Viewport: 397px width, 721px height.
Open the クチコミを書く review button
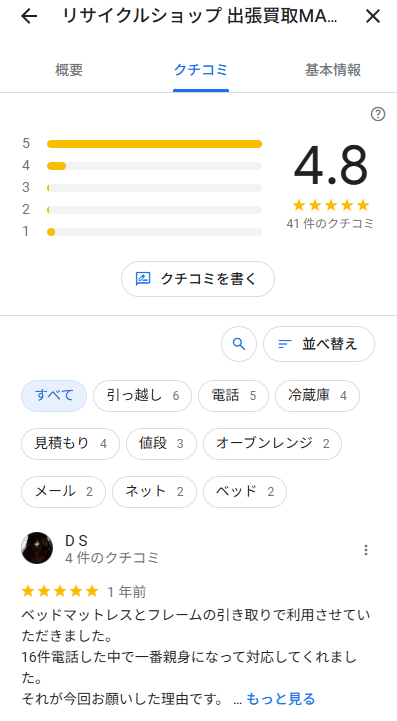[198, 279]
